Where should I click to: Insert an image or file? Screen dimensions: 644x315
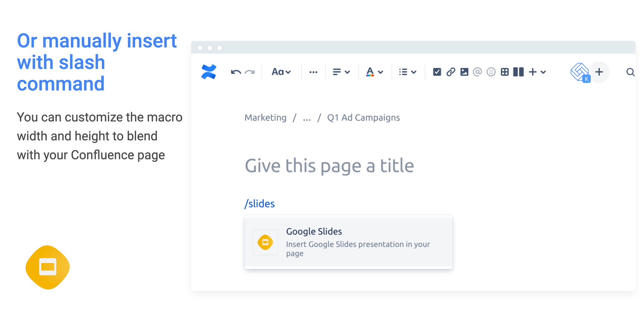[x=464, y=72]
